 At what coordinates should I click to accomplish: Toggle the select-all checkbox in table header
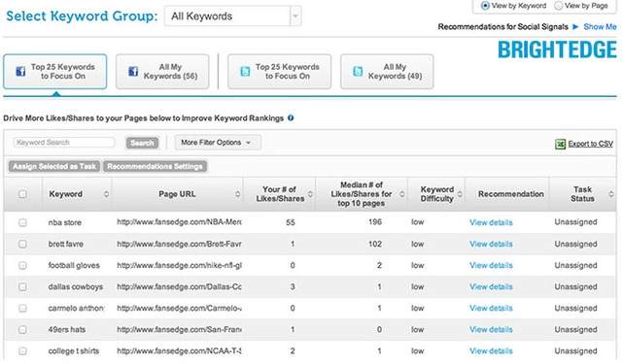(x=22, y=194)
